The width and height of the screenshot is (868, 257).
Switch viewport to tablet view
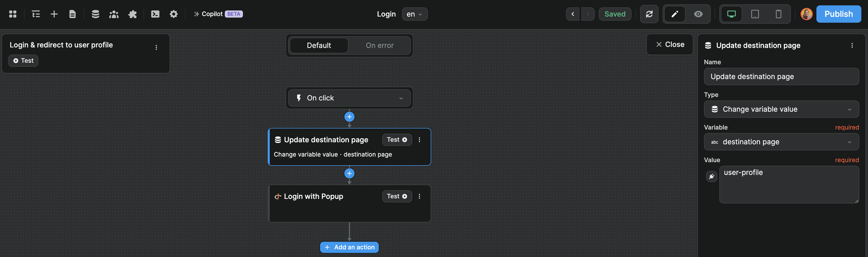pos(755,14)
